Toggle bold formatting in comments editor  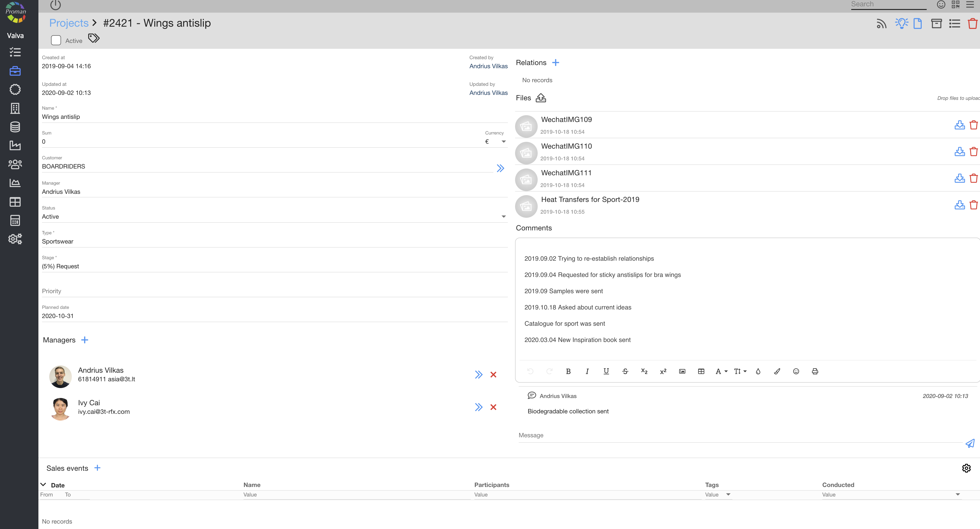(x=568, y=372)
